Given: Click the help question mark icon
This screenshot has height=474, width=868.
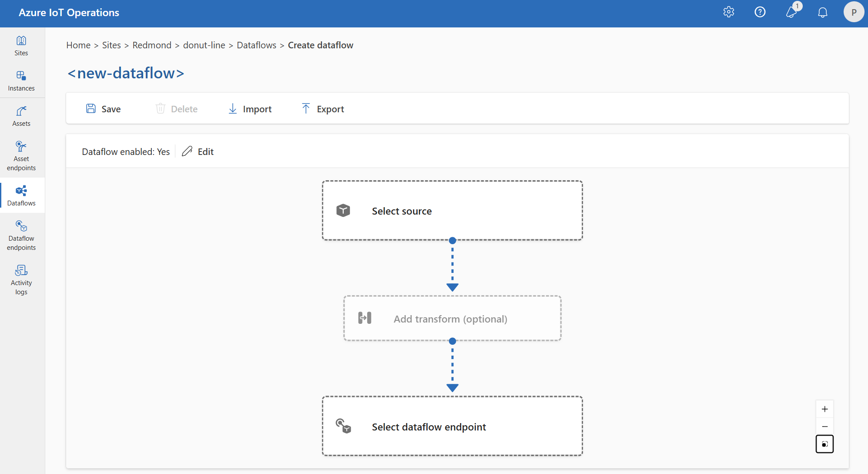Looking at the screenshot, I should pos(760,11).
